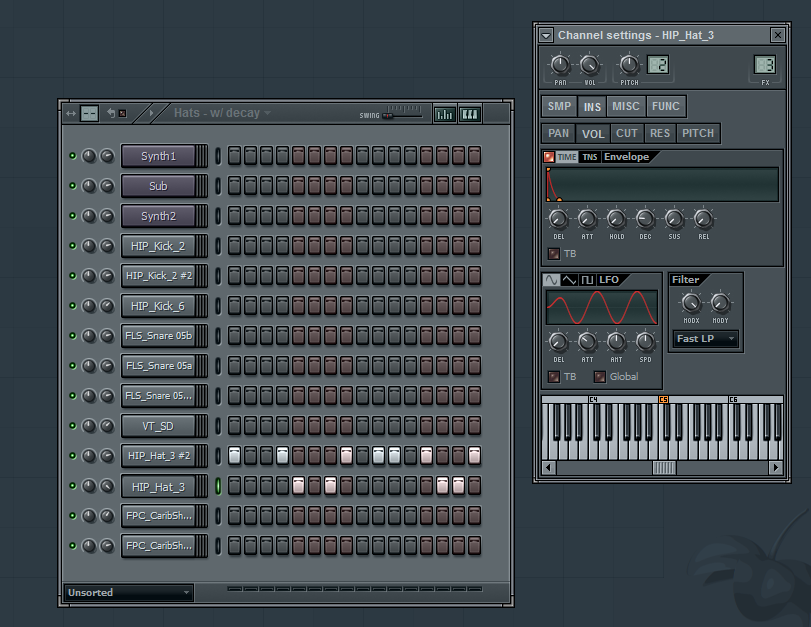Viewport: 811px width, 627px height.
Task: Select CUT envelope tab
Action: tap(627, 133)
